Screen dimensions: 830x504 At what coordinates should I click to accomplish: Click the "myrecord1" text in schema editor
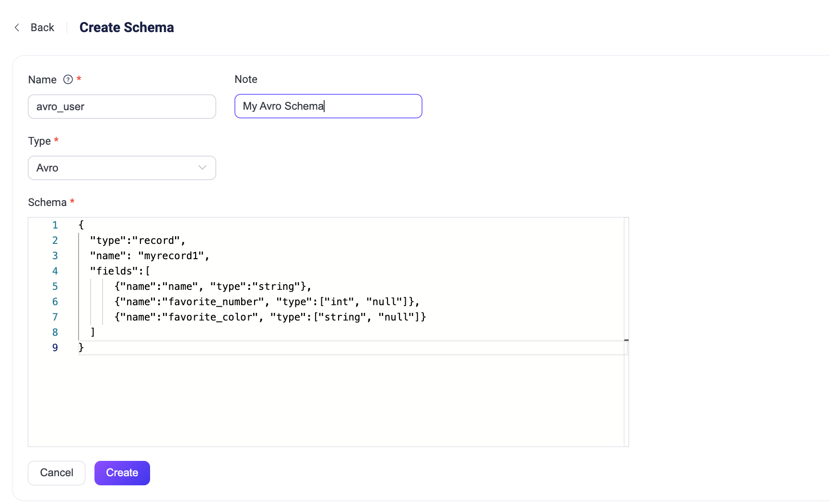tap(171, 256)
